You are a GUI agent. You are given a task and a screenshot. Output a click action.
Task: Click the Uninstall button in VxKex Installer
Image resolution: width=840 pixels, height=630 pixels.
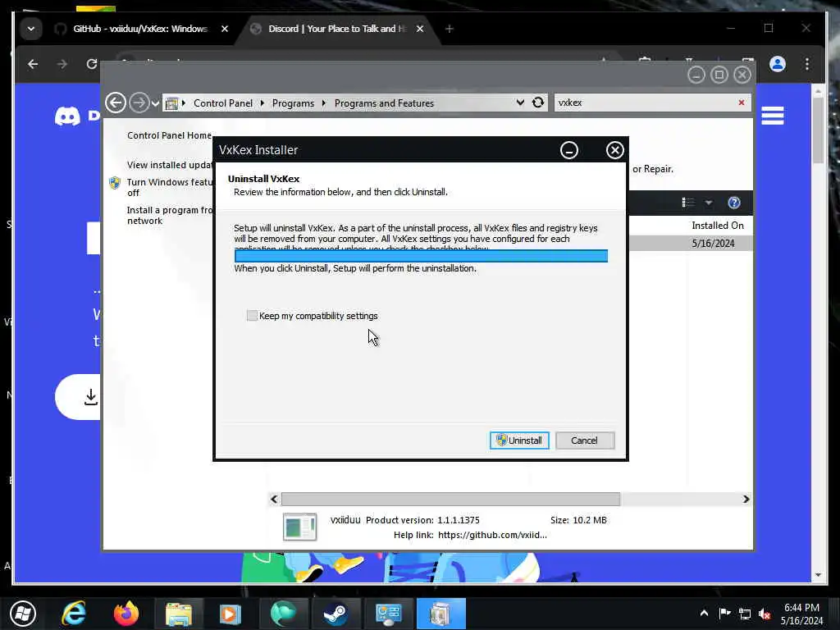pos(519,441)
